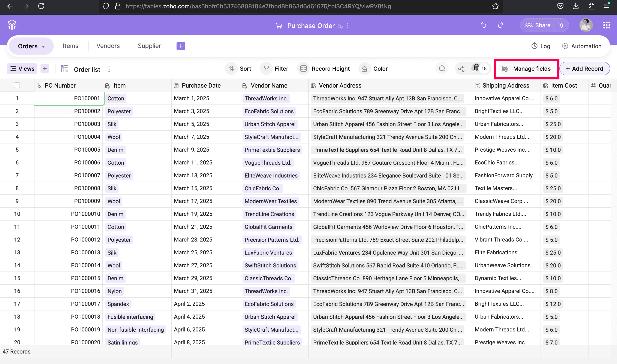Click the Add Record button
The height and width of the screenshot is (364, 617).
point(584,69)
